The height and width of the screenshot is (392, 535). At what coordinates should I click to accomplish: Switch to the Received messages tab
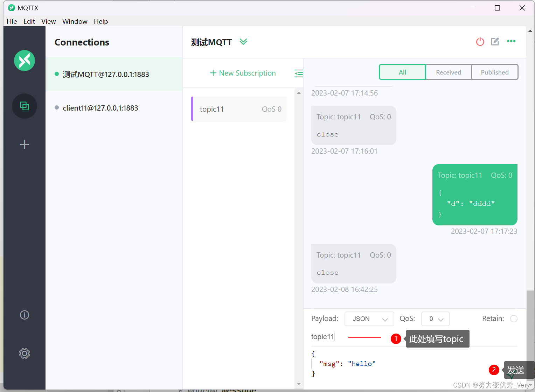pos(449,72)
